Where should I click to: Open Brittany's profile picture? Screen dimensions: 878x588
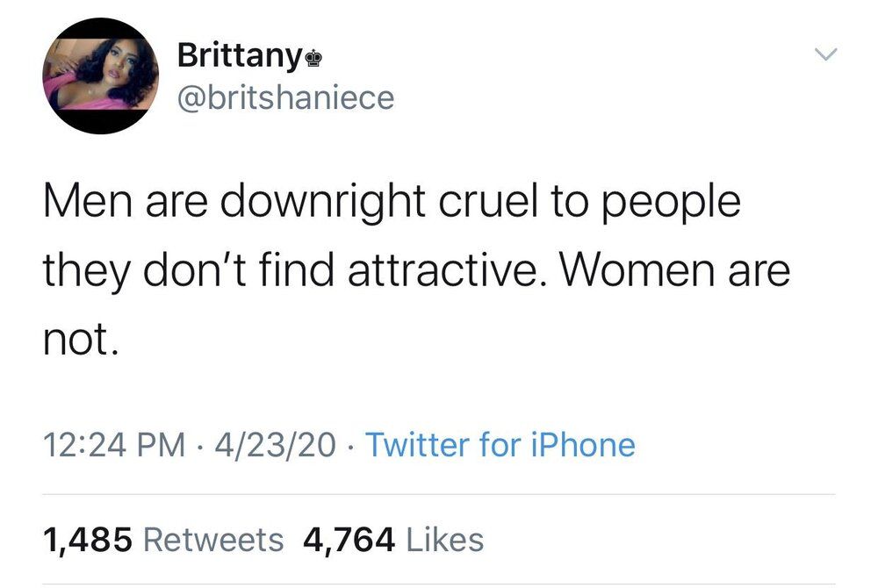tap(101, 76)
